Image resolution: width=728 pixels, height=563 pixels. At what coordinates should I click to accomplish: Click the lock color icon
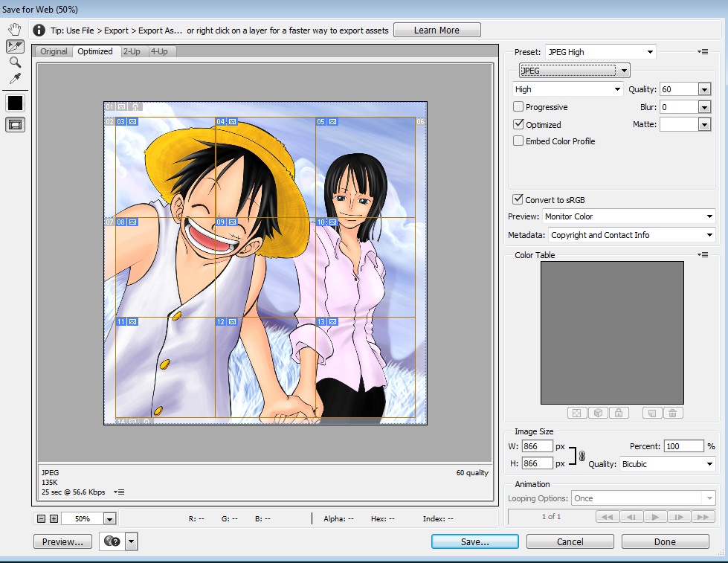[619, 413]
